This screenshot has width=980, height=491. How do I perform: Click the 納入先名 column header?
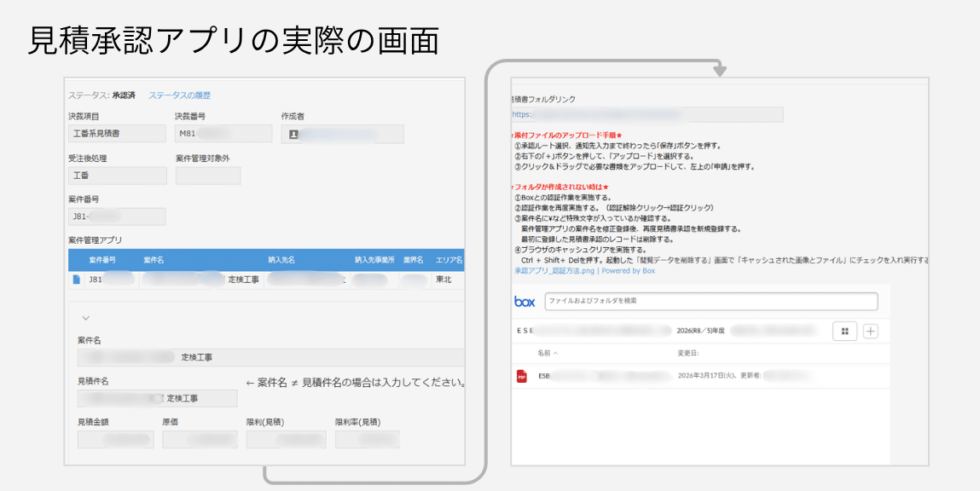(x=282, y=259)
